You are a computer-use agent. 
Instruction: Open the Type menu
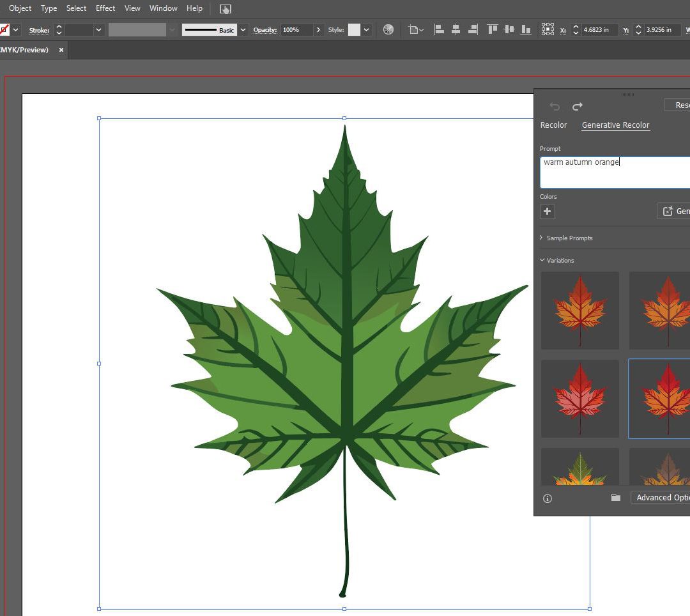coord(49,8)
